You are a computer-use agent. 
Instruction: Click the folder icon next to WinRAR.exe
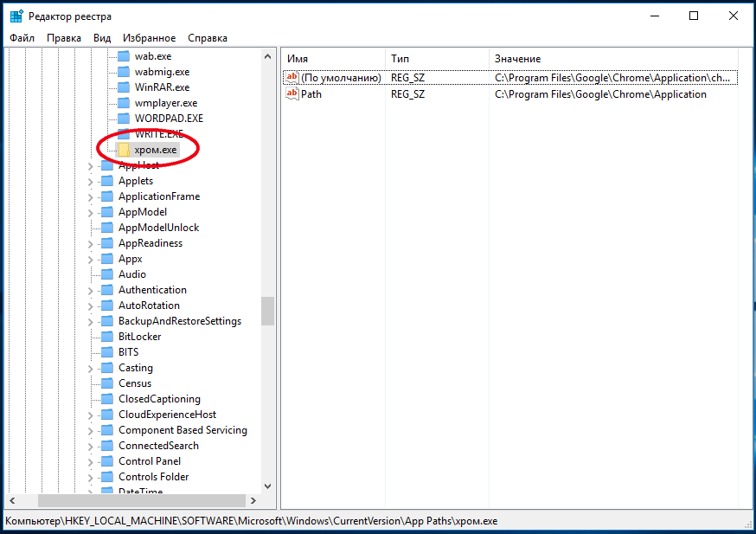tap(123, 87)
